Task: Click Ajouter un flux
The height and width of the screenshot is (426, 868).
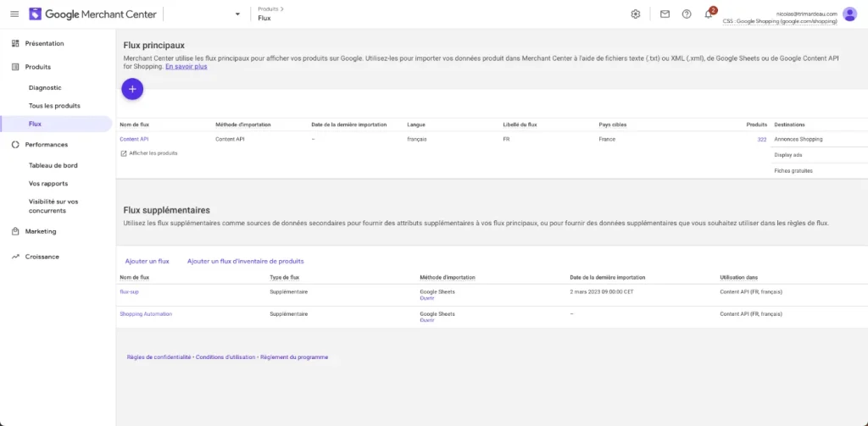Action: pyautogui.click(x=147, y=261)
